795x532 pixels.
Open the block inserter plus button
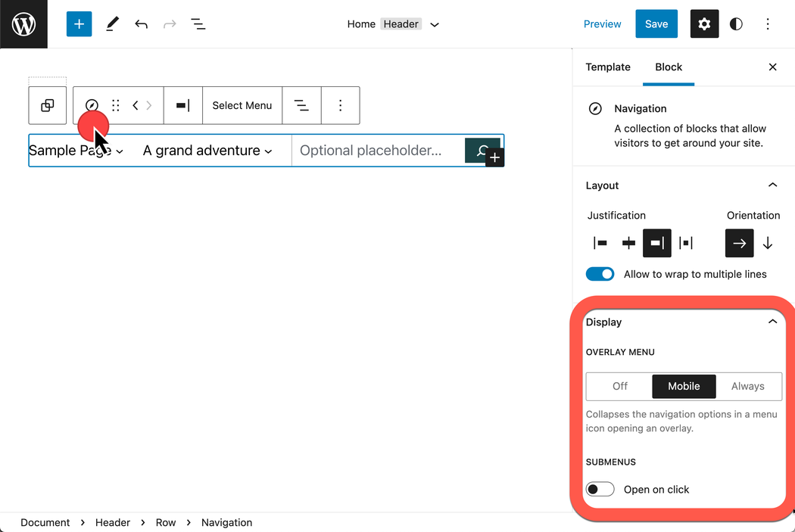tap(79, 24)
